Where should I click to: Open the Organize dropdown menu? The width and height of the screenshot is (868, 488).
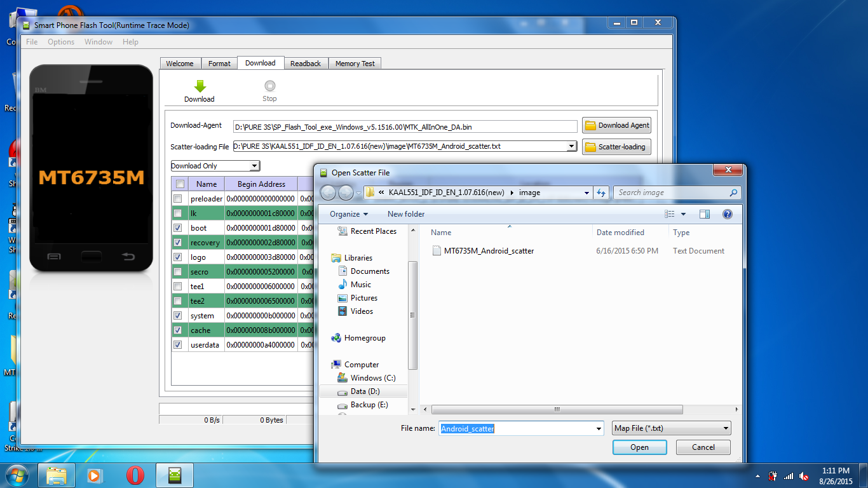point(349,214)
